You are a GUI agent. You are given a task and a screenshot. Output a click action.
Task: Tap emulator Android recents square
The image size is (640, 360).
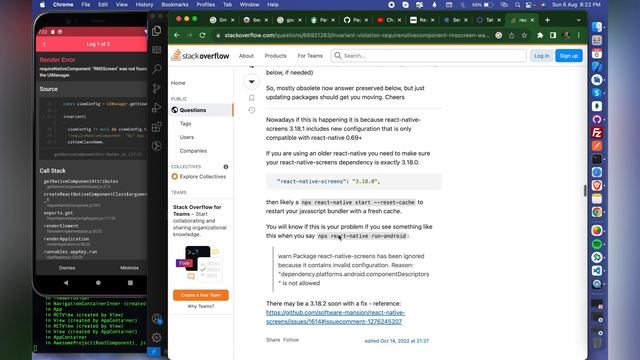point(130,282)
